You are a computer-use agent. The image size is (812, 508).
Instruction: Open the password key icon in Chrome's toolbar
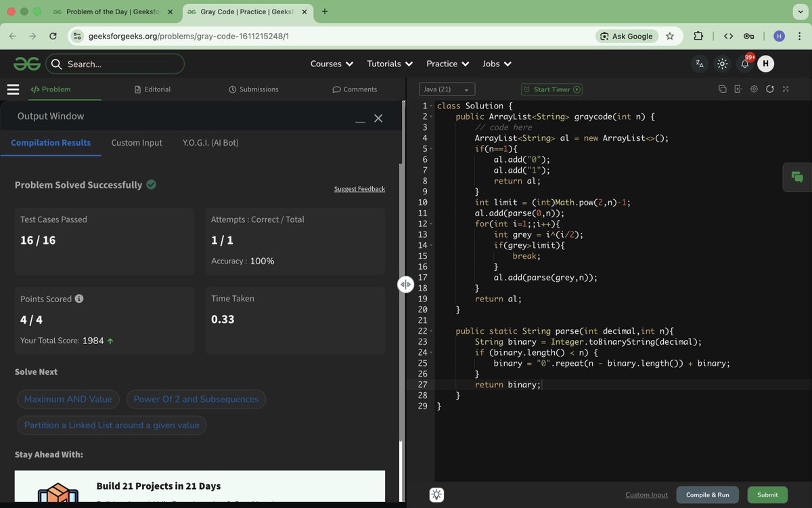point(749,36)
